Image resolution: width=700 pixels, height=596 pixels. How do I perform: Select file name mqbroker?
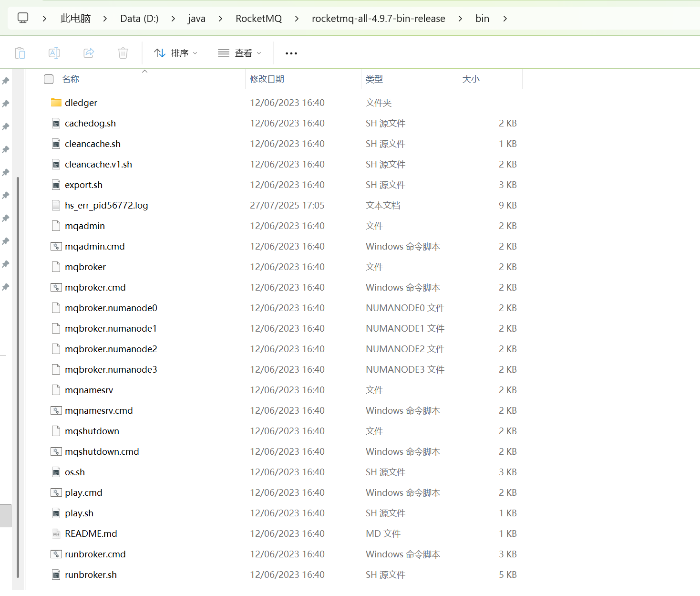point(85,267)
